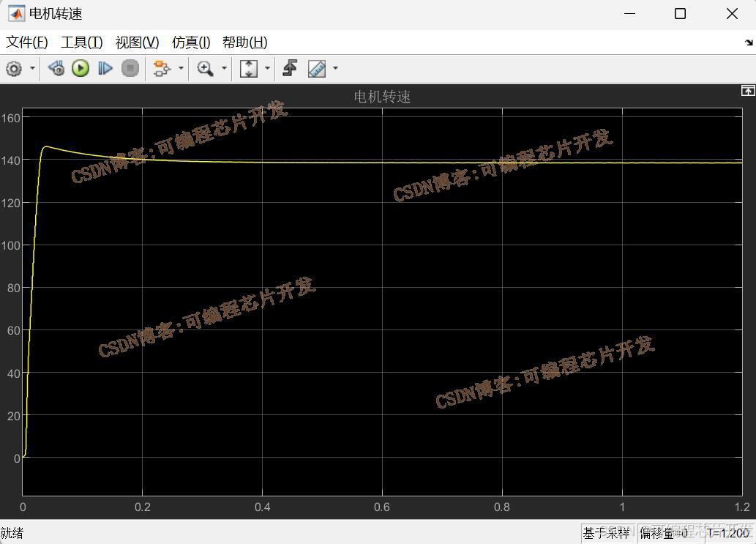
Task: Expand the dropdown arrow beside the gear icon
Action: pos(32,69)
